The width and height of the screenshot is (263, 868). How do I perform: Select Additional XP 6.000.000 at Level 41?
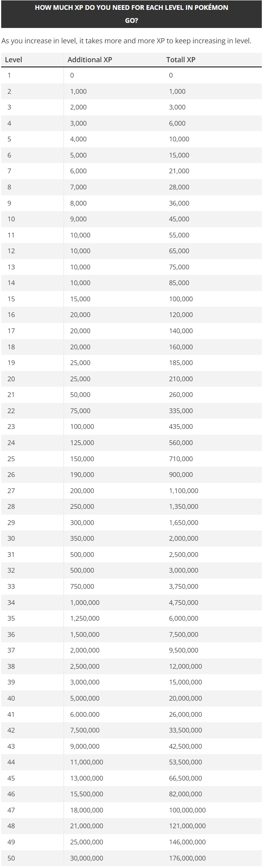[85, 714]
